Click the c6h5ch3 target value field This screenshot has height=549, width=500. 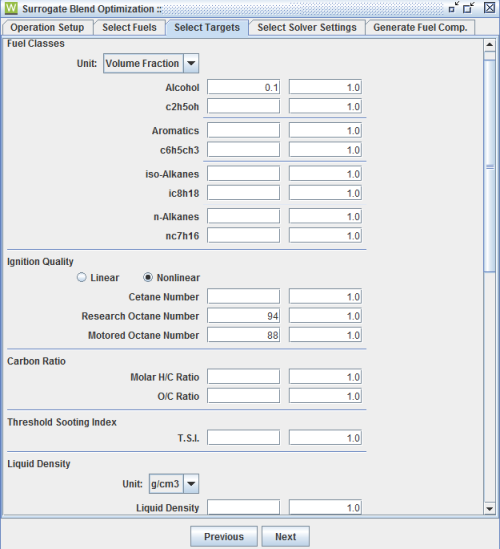click(x=243, y=150)
